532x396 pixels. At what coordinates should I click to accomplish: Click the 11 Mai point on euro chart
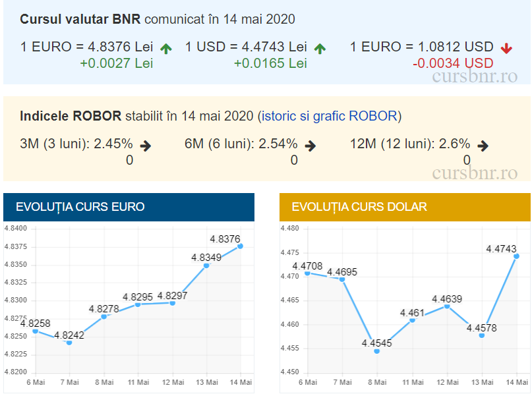138,304
